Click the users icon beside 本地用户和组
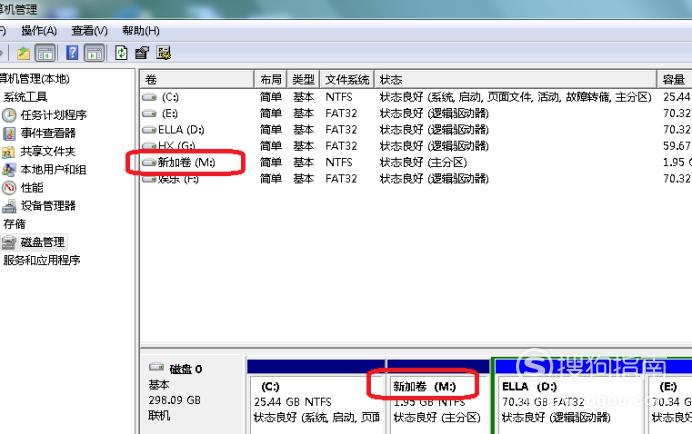This screenshot has height=434, width=692. pyautogui.click(x=9, y=170)
